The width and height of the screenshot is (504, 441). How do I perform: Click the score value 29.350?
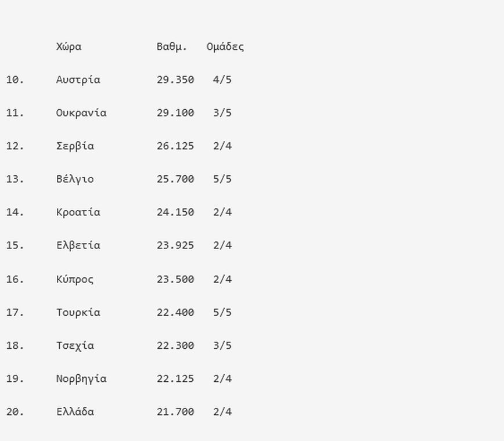click(x=175, y=80)
